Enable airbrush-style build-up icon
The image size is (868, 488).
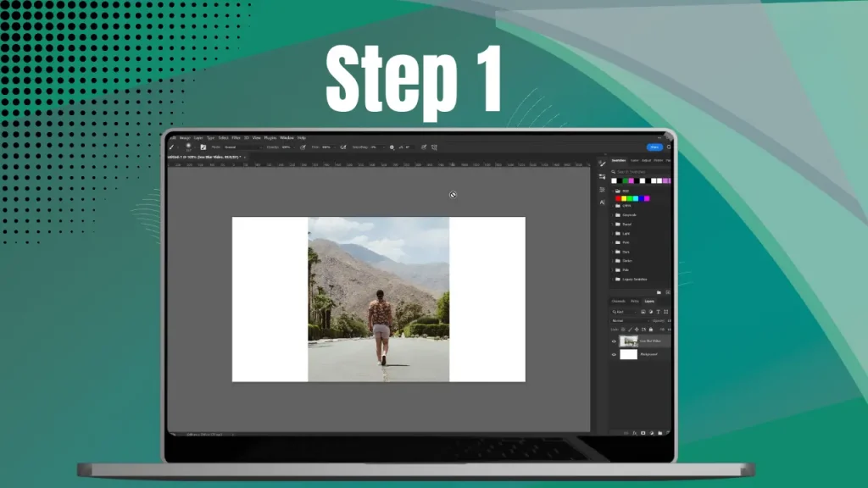tap(343, 147)
